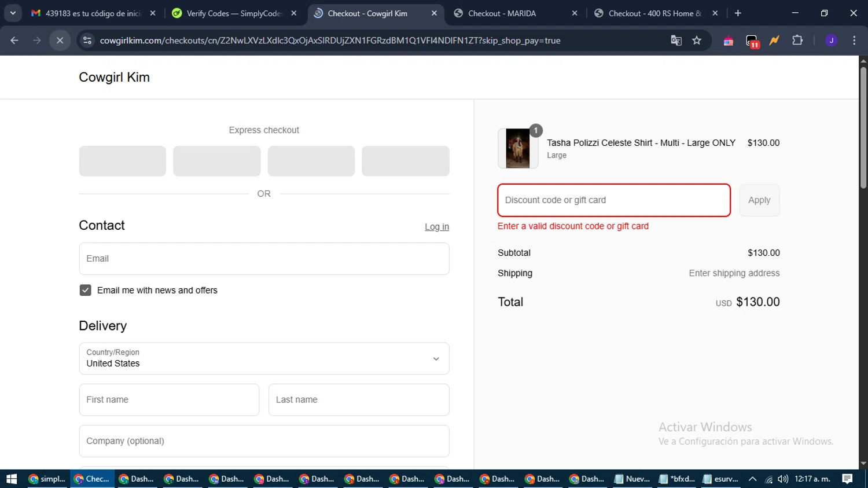This screenshot has width=868, height=488.
Task: Click the Cowgirl Kim store name
Action: pos(114,77)
